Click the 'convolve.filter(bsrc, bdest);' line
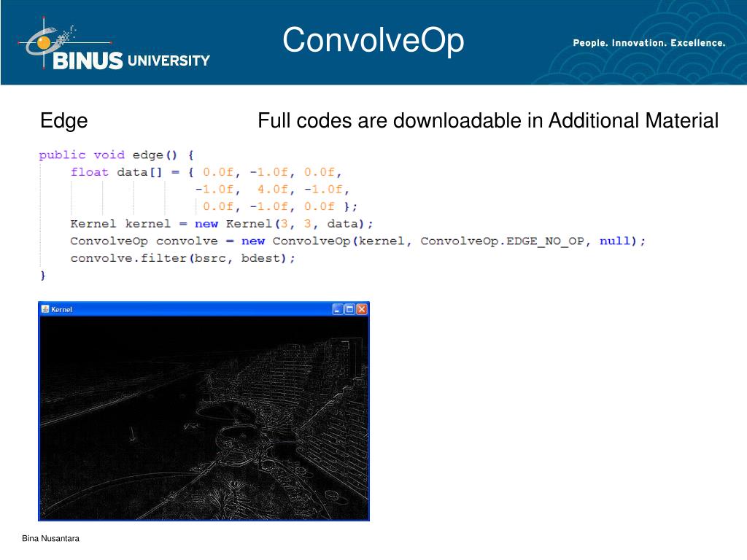This screenshot has width=747, height=560. click(182, 258)
